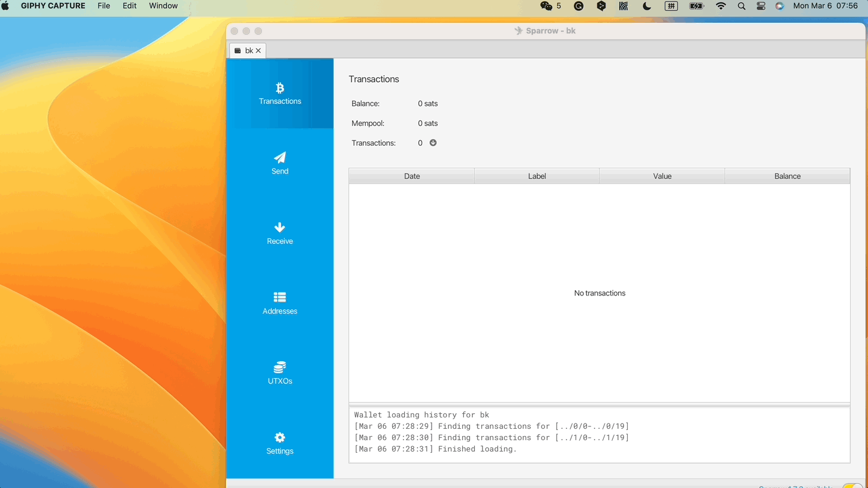Open wallet Settings from sidebar
Viewport: 868px width, 488px height.
pyautogui.click(x=280, y=443)
